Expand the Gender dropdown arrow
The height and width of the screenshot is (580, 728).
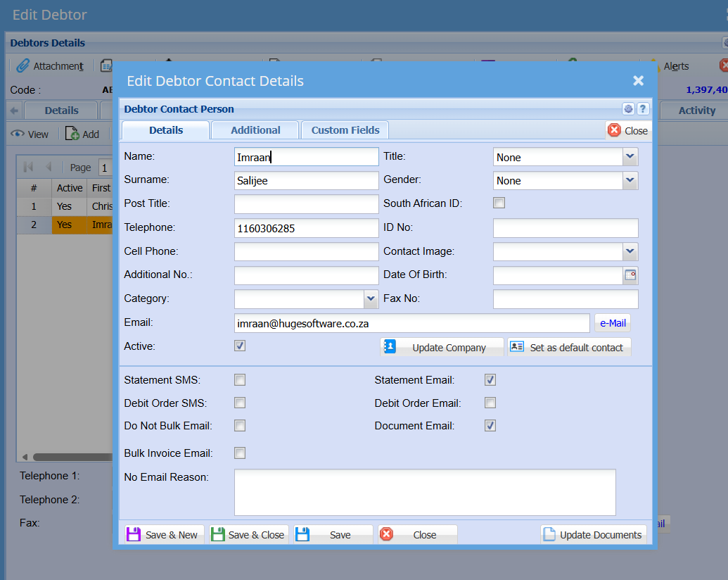click(630, 180)
